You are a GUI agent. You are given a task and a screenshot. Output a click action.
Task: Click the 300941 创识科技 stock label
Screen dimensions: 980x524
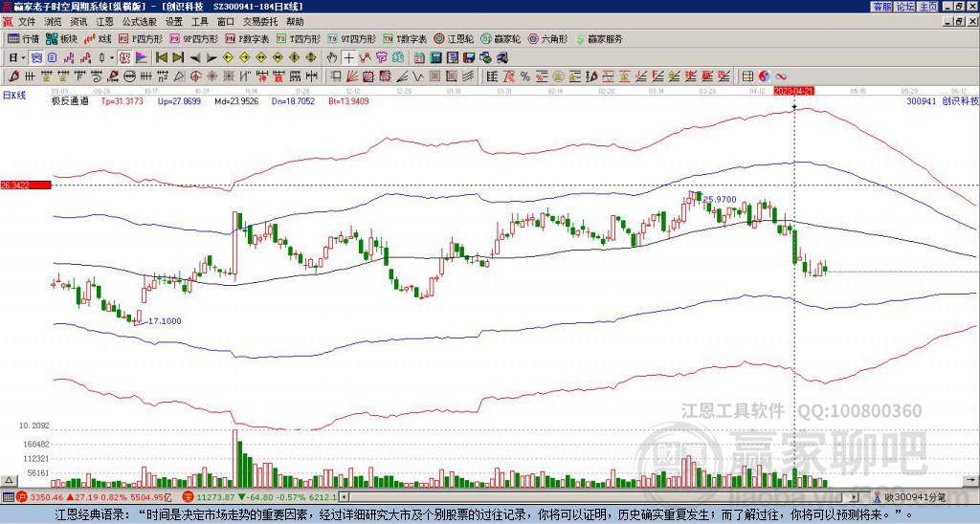(x=943, y=100)
